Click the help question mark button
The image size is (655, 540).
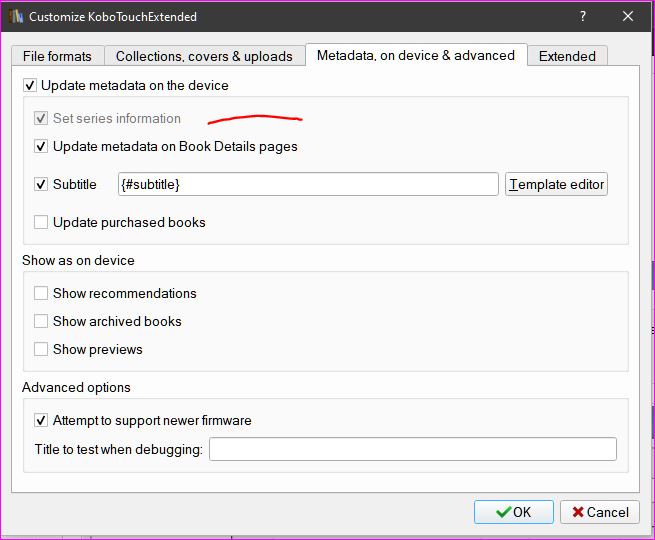point(583,16)
